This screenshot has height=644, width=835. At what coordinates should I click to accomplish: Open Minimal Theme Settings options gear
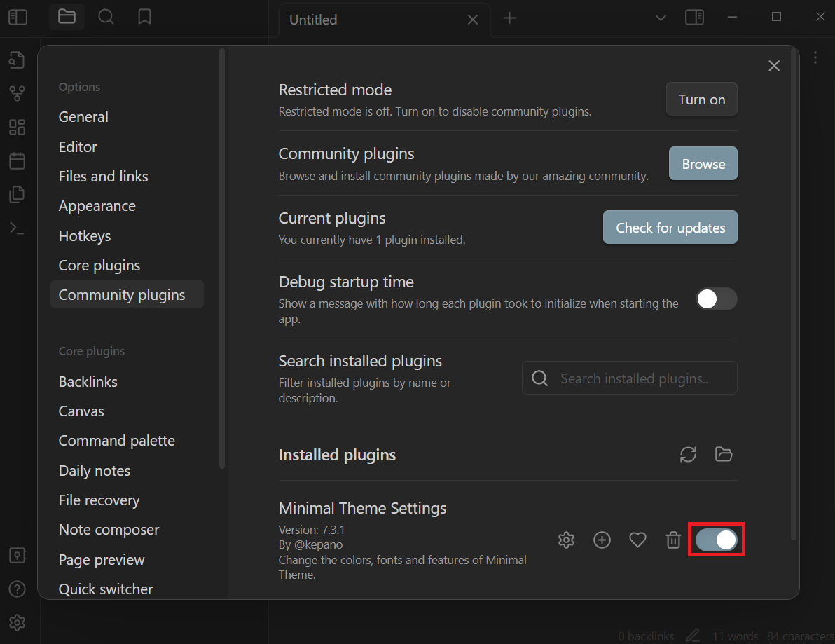(566, 540)
